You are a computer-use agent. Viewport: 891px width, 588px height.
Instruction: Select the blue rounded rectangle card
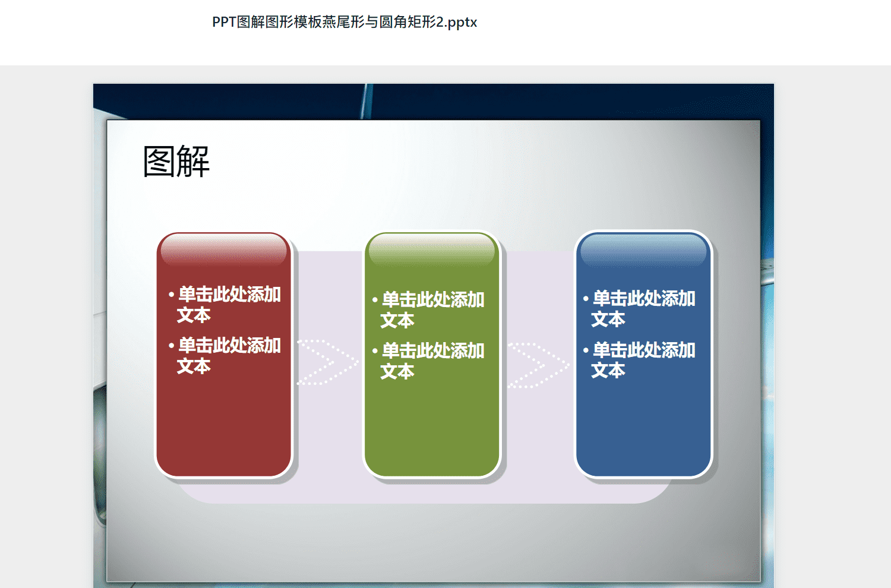click(643, 355)
